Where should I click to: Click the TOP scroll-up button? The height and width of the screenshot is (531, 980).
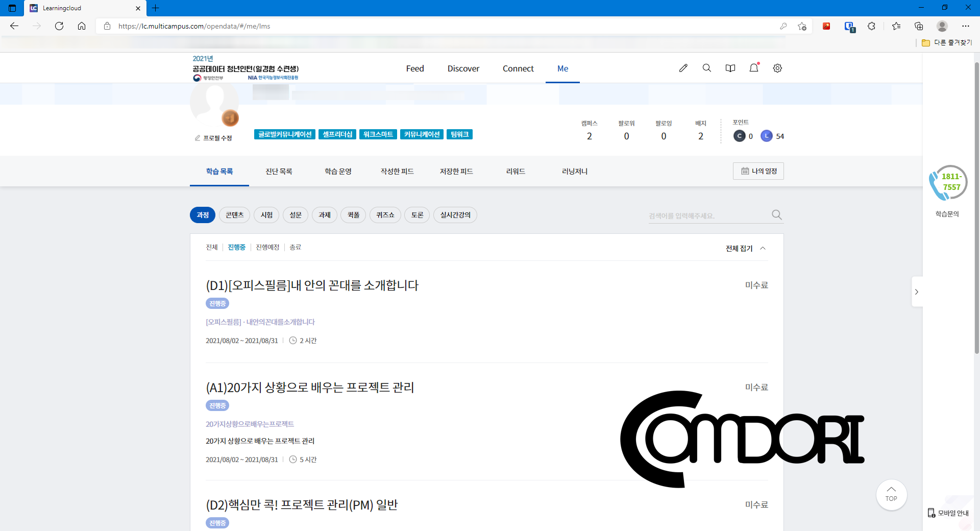[891, 494]
